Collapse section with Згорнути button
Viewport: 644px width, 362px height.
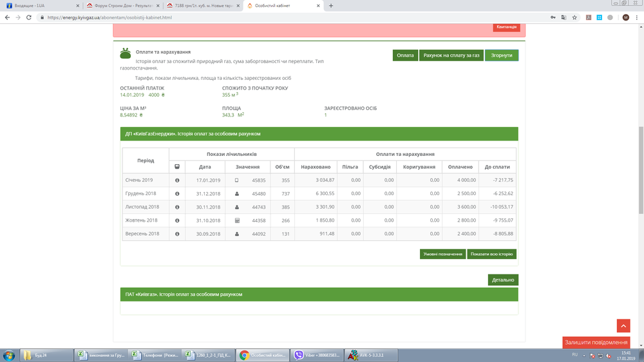(502, 55)
